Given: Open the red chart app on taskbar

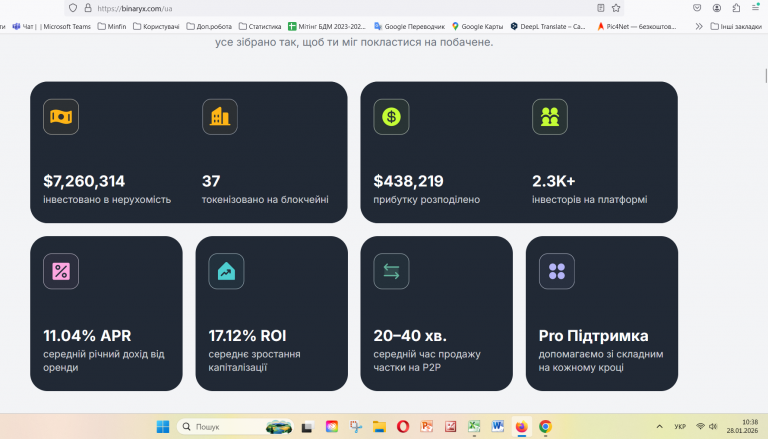Looking at the screenshot, I should tap(450, 427).
